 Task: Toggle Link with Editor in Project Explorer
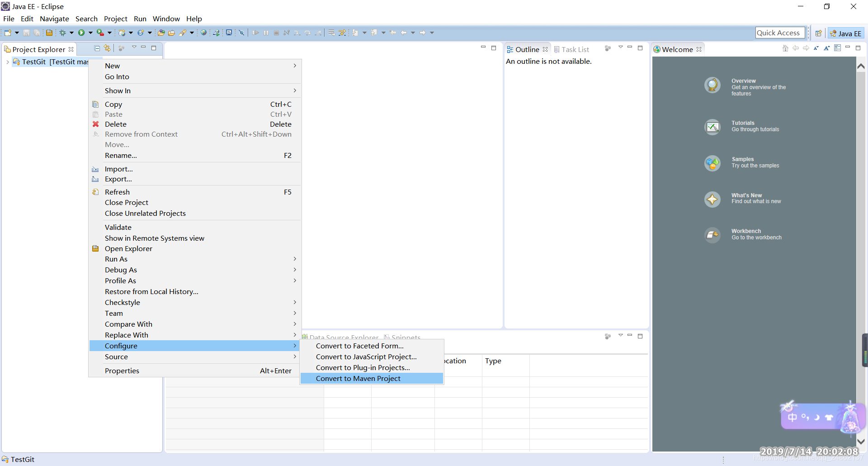pyautogui.click(x=107, y=48)
